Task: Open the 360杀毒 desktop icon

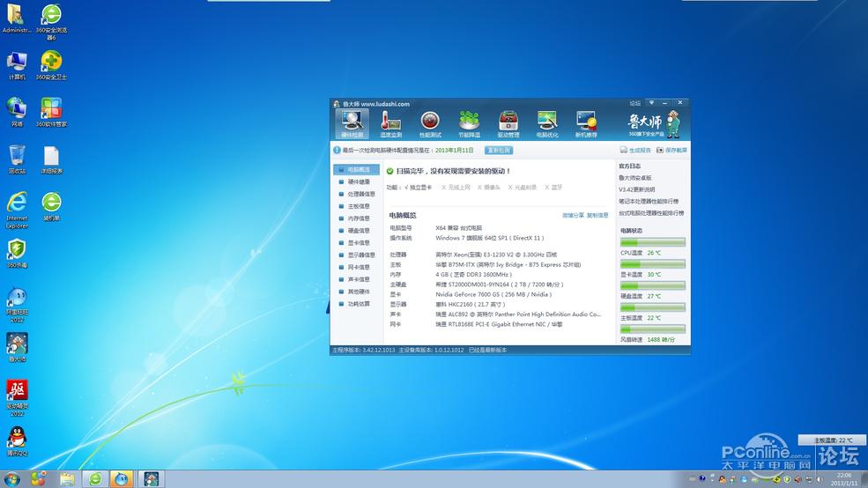Action: pos(17,254)
